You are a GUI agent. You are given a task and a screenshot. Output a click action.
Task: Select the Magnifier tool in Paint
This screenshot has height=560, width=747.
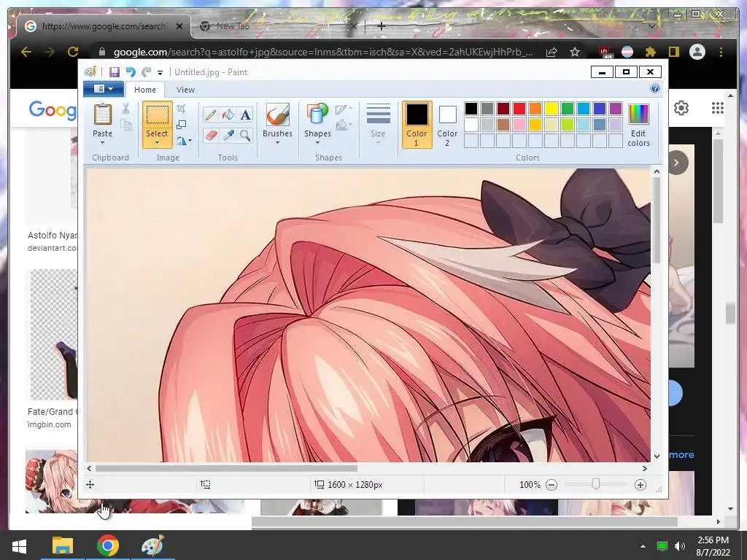click(x=245, y=135)
